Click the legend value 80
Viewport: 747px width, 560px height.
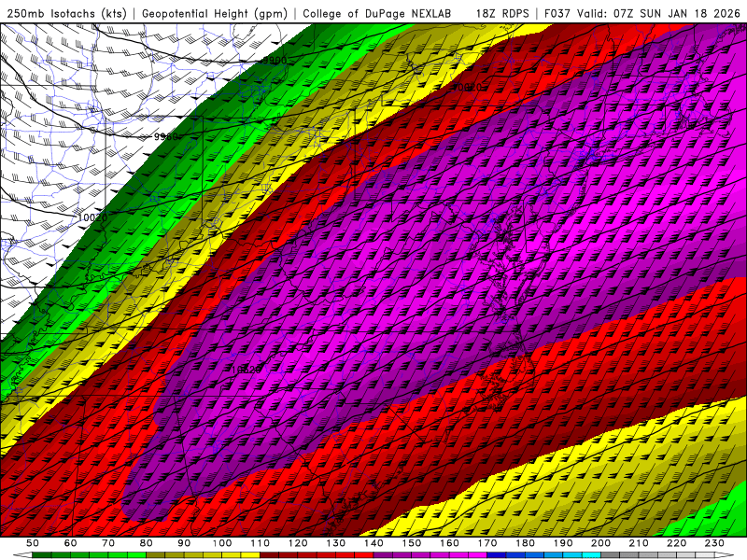(x=147, y=543)
